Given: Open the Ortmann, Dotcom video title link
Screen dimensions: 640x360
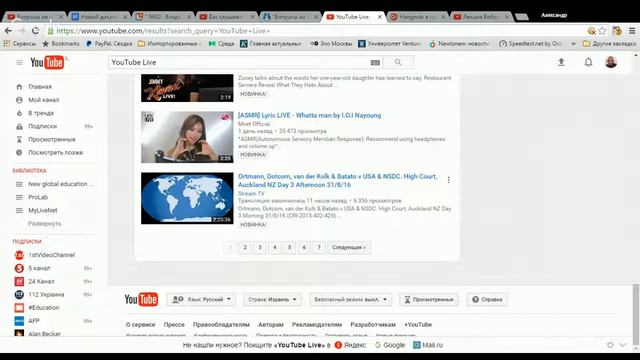Looking at the screenshot, I should click(337, 180).
